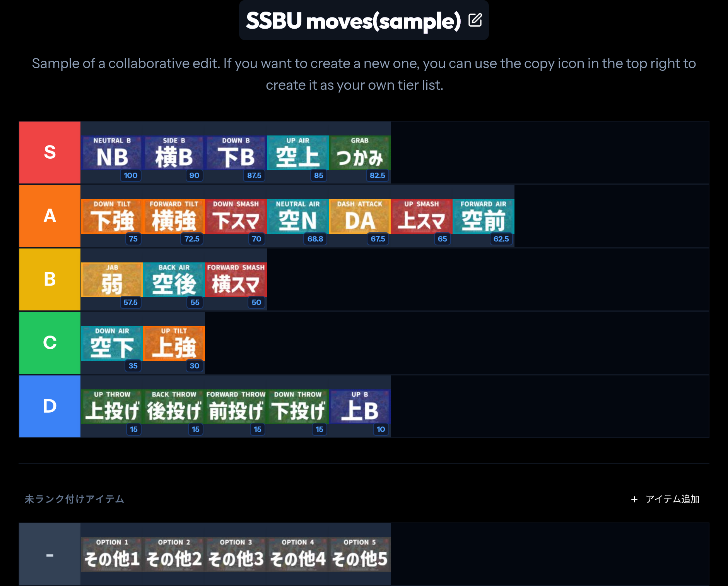Select the Up Smash move tile

[422, 216]
